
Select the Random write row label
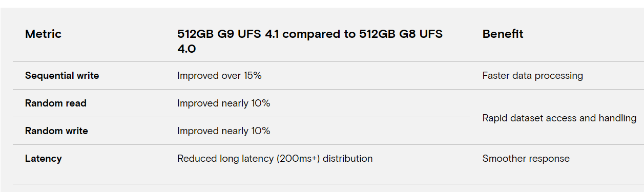click(x=56, y=131)
